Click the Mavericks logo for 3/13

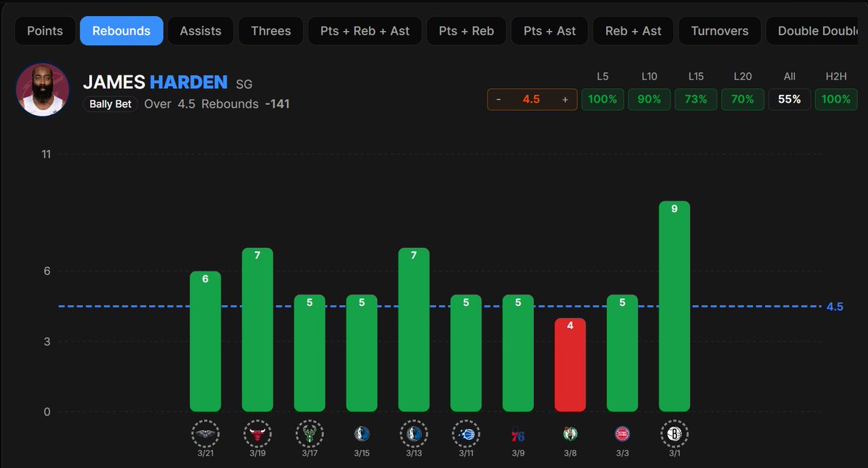point(414,435)
